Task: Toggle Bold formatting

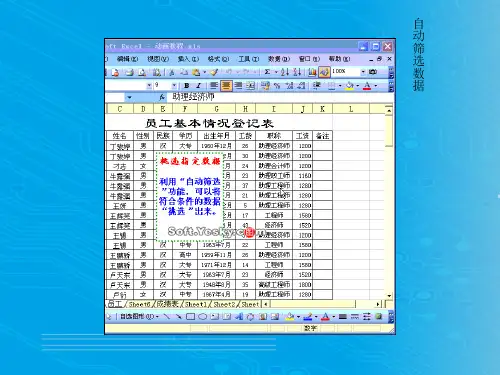Action: click(187, 86)
